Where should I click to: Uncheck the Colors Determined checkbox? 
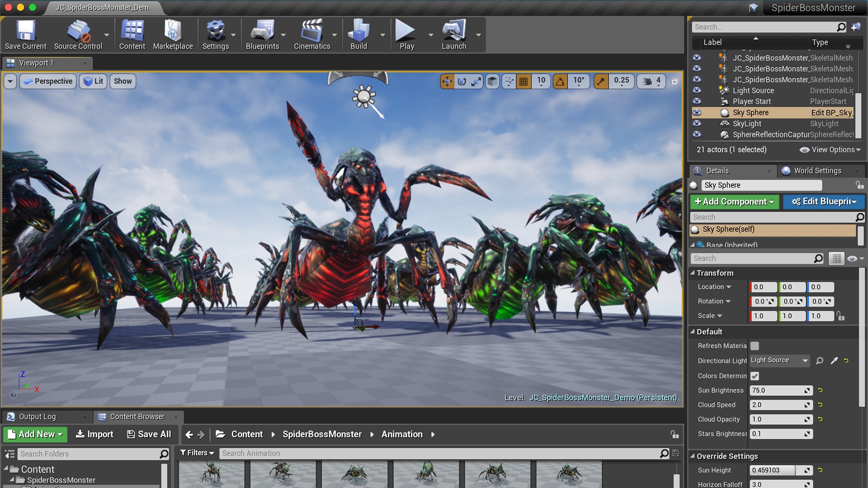[x=755, y=375]
